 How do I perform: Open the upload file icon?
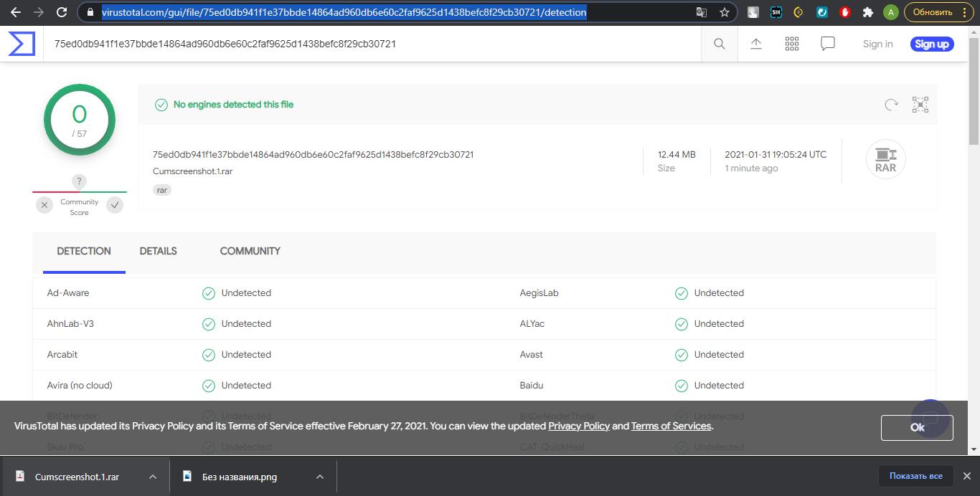(x=756, y=44)
